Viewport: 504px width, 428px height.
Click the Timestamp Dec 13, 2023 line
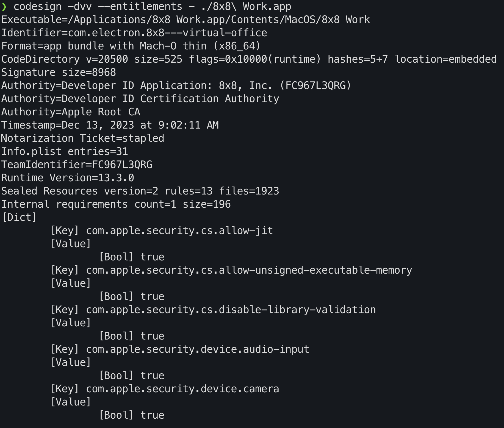(x=110, y=125)
